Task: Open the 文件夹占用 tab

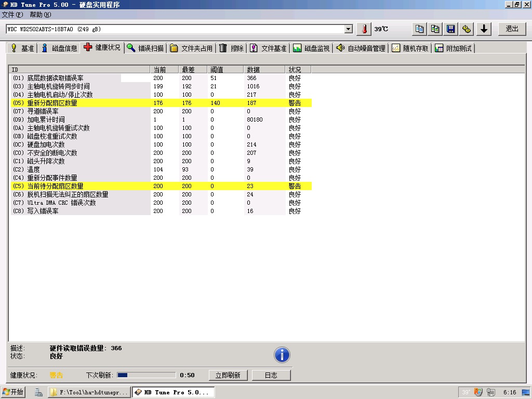Action: click(191, 48)
